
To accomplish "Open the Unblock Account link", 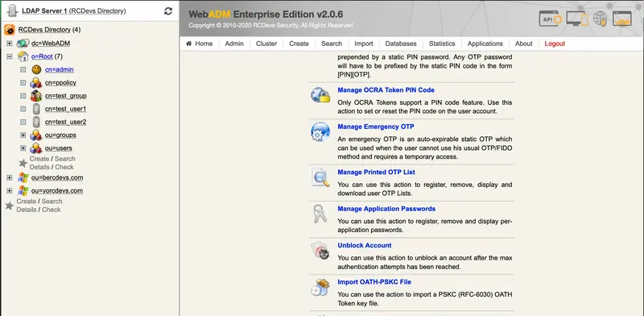I will (x=365, y=245).
